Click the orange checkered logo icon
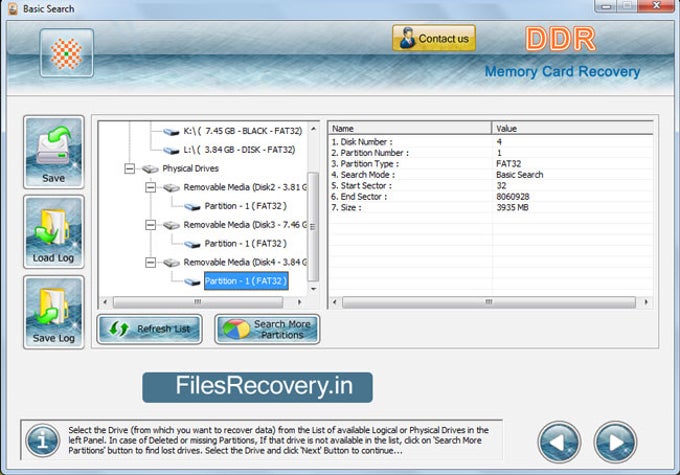The image size is (680, 475). [x=66, y=53]
